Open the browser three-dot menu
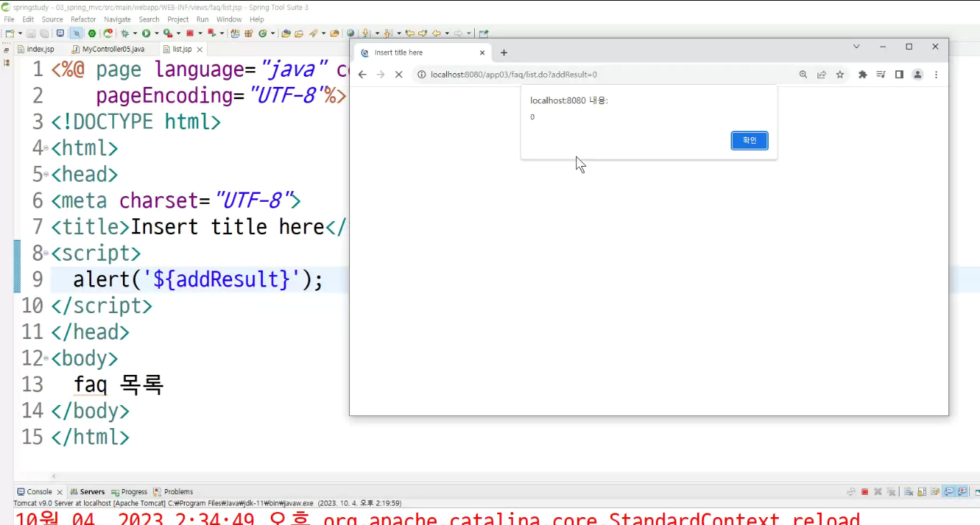 coord(936,75)
